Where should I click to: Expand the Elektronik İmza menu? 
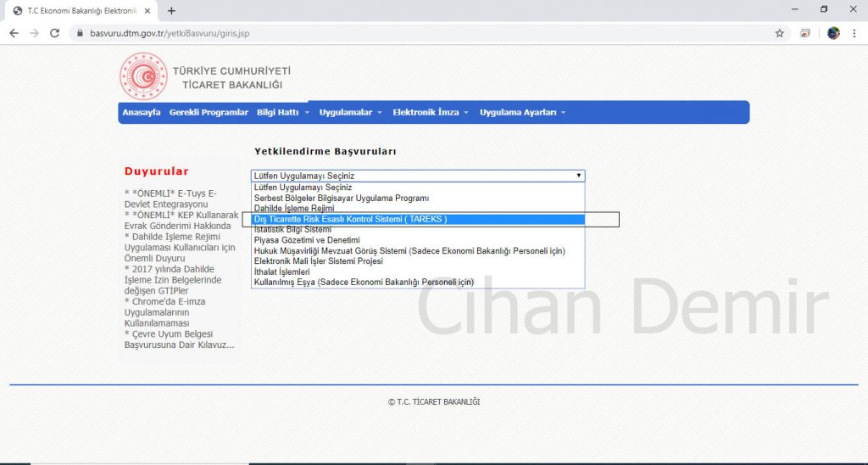(431, 113)
